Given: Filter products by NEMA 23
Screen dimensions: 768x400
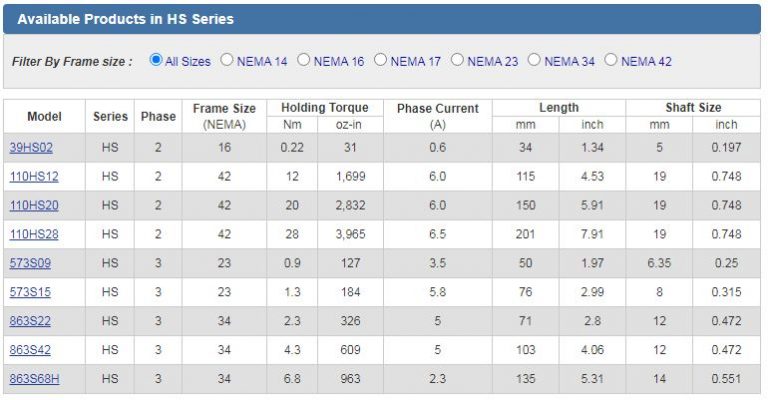Looking at the screenshot, I should coord(458,60).
